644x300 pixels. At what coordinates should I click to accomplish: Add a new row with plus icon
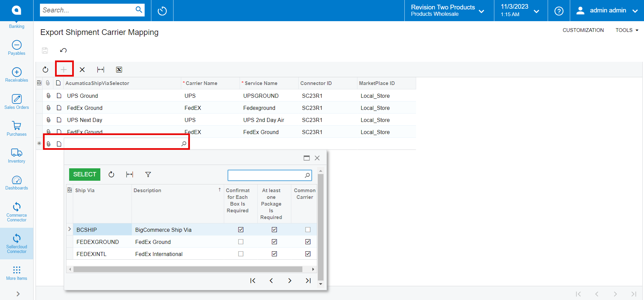click(64, 70)
